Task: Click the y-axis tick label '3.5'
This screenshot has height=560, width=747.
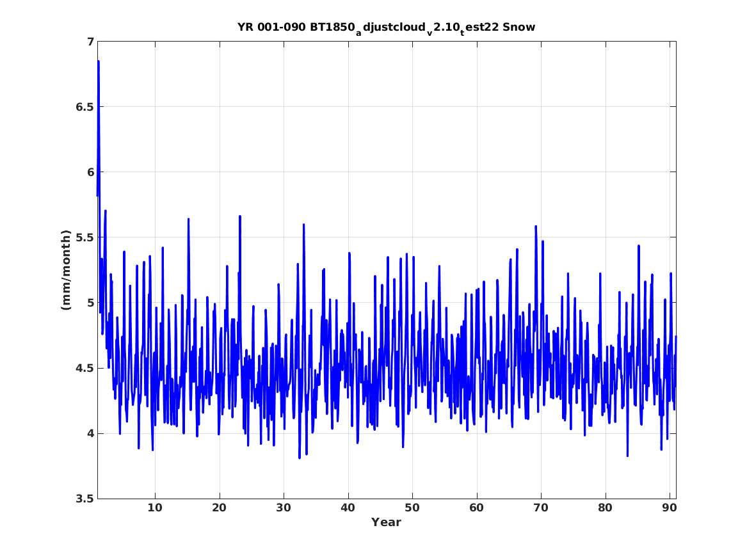Action: pos(85,499)
